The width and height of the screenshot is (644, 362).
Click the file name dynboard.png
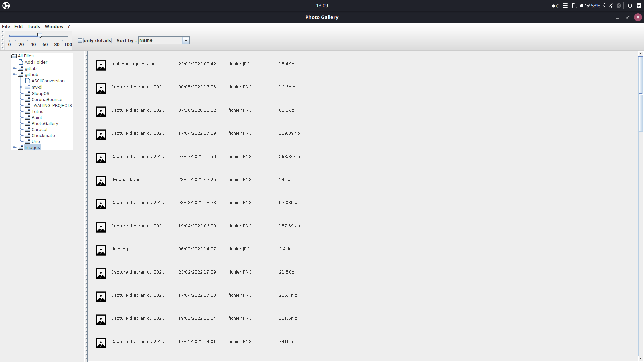126,180
